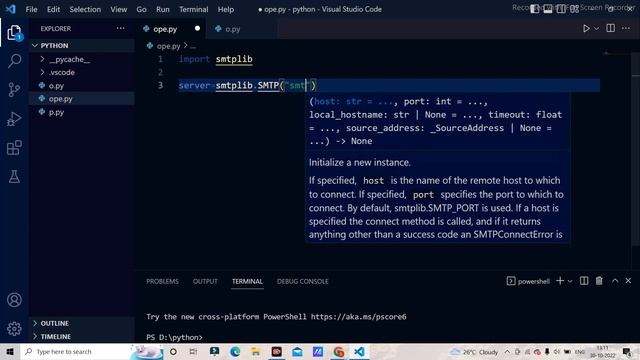Click breadcrumb chevron after ope.py

(185, 46)
